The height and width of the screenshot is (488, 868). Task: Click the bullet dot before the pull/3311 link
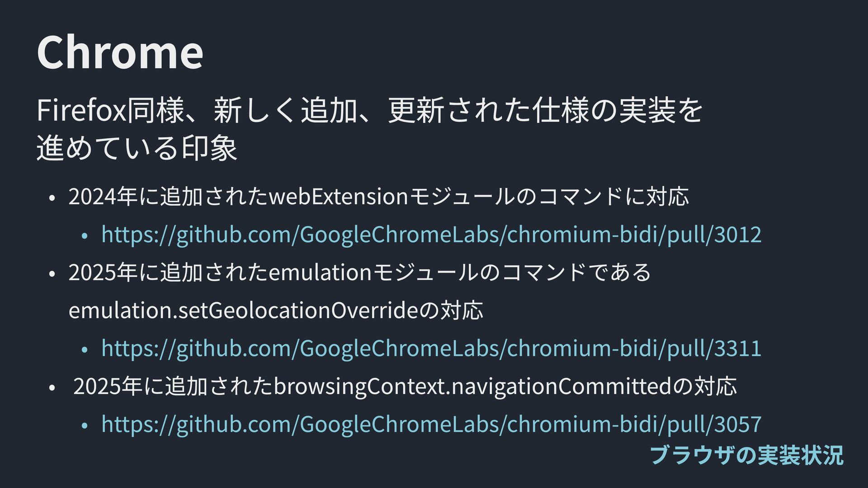click(85, 350)
